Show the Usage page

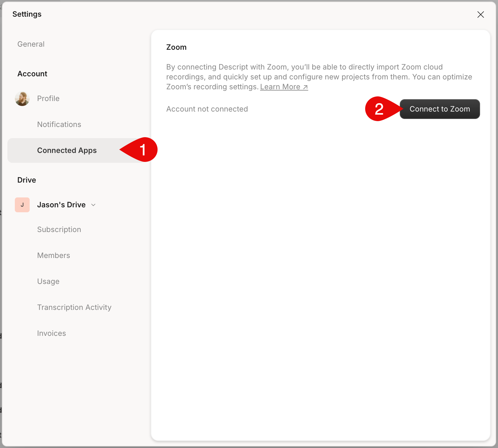click(48, 281)
